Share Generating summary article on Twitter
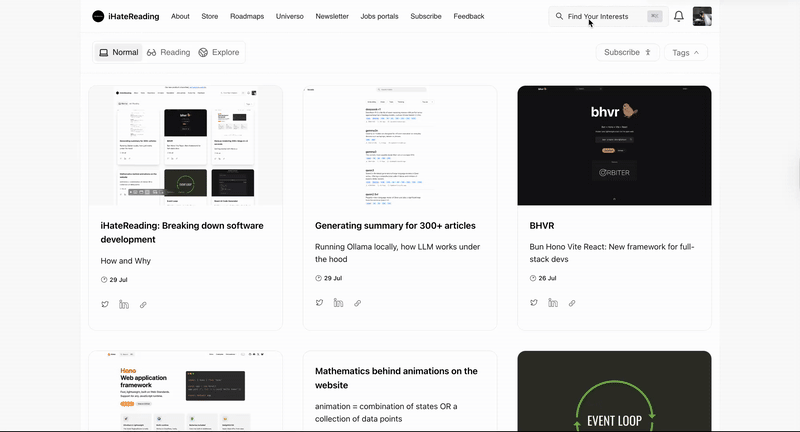This screenshot has width=800, height=432. (x=319, y=303)
